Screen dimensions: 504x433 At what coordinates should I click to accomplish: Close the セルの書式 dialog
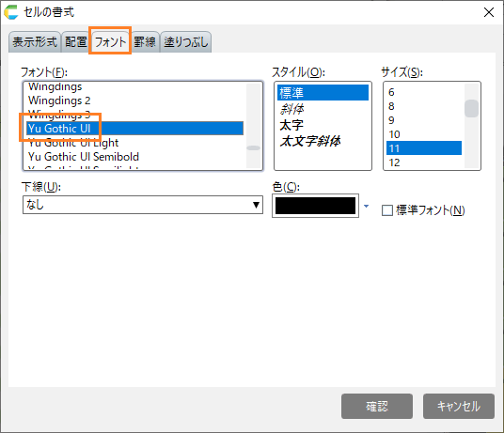(489, 12)
